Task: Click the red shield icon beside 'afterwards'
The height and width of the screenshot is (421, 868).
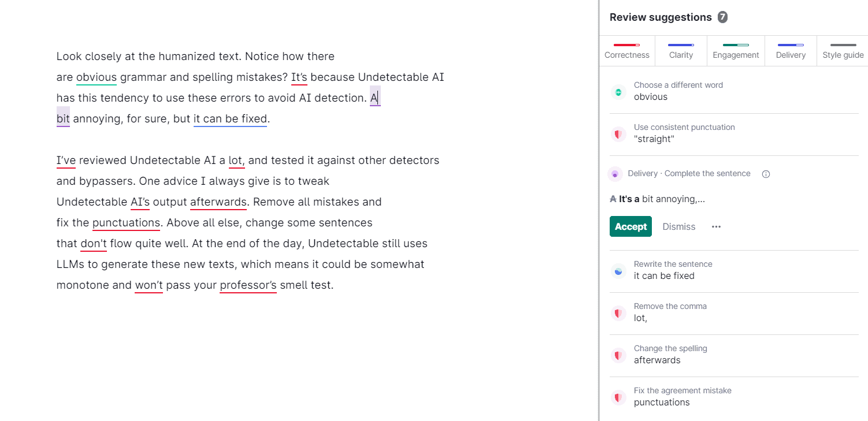Action: [618, 355]
